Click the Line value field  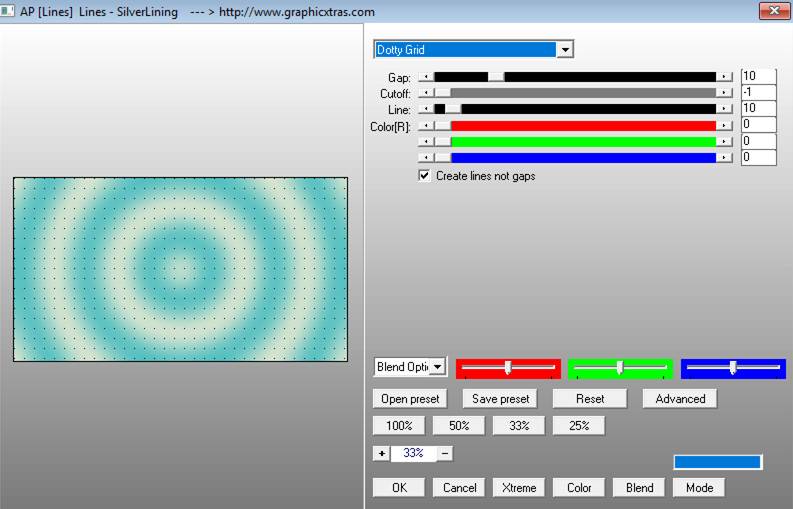click(759, 108)
